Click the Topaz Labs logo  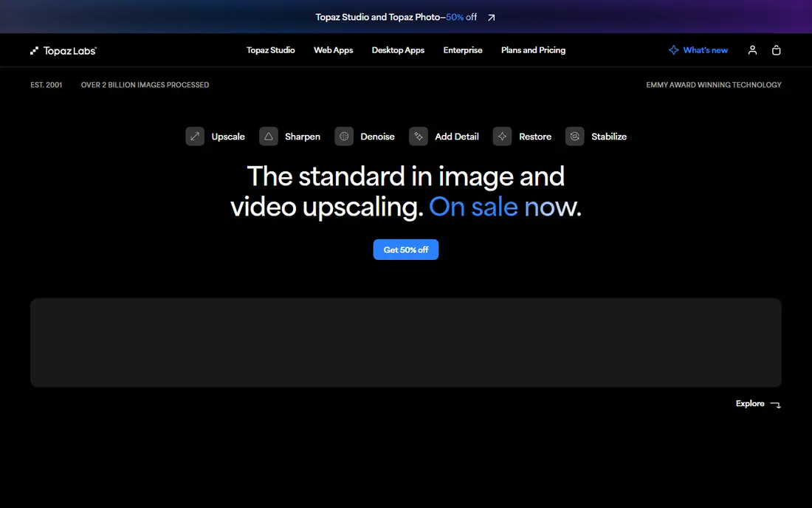(x=63, y=50)
